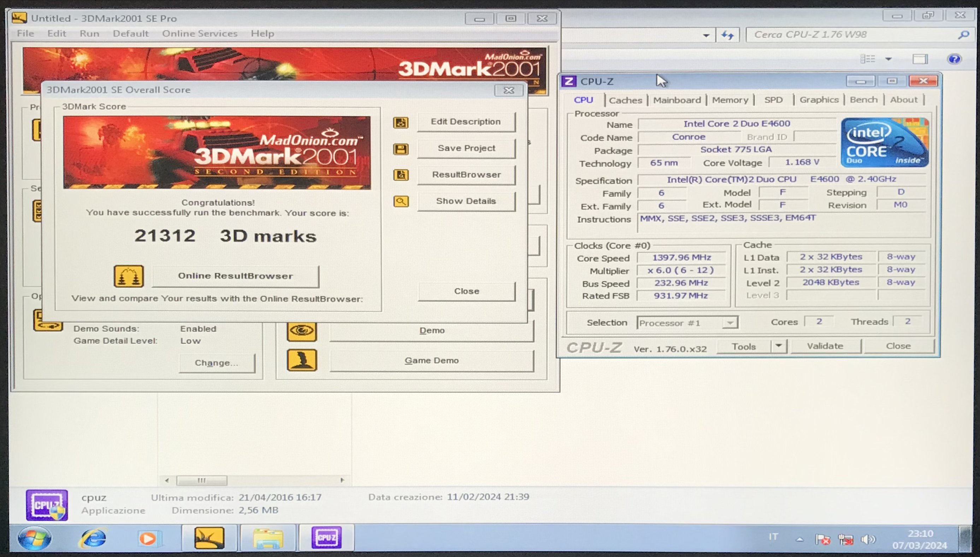Screen dimensions: 980x557
Task: Click the Online ResultBrowser trees icon
Action: tap(129, 276)
